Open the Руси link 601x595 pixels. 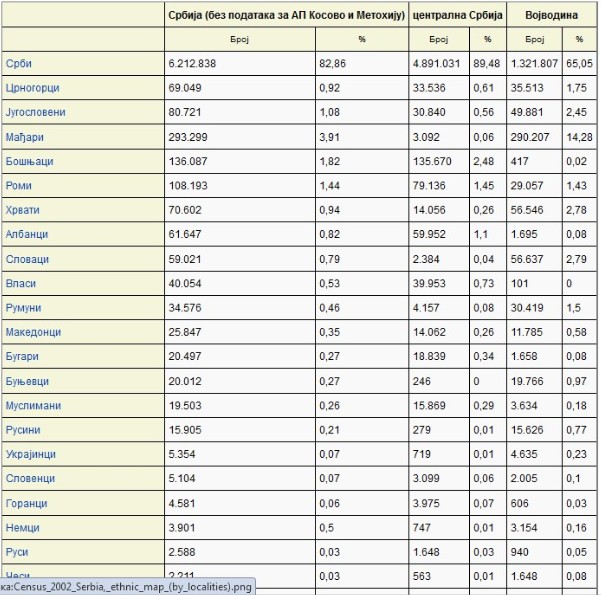click(x=17, y=552)
